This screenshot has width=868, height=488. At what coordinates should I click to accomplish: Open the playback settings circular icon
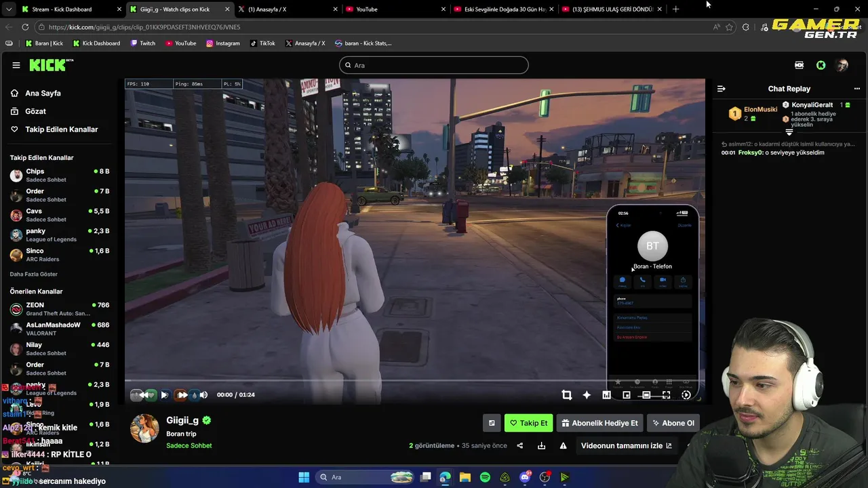(x=686, y=394)
